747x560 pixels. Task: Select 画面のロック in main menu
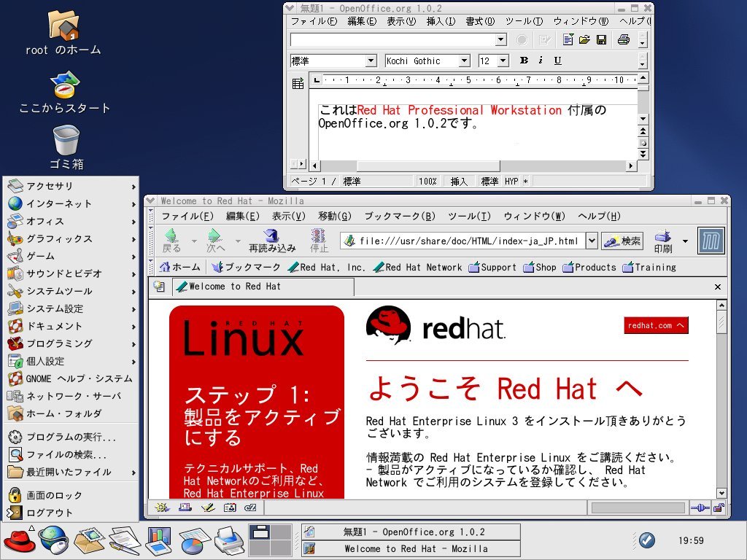[x=71, y=495]
